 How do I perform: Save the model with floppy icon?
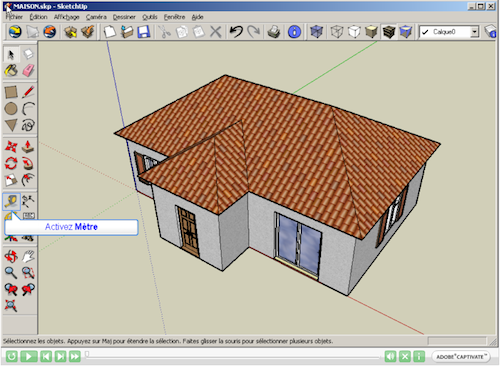(144, 32)
